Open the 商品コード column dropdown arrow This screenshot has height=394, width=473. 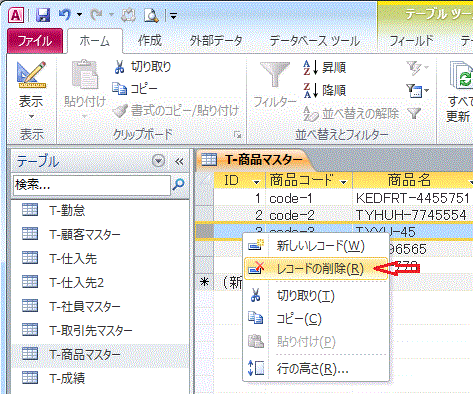[x=344, y=182]
